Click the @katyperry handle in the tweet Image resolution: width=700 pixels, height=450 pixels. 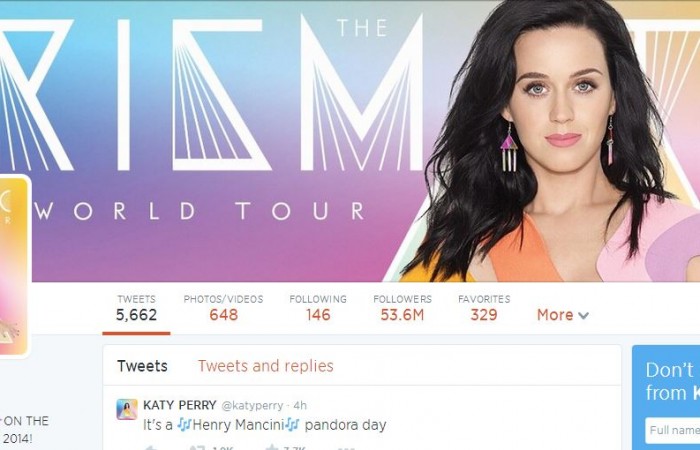252,406
